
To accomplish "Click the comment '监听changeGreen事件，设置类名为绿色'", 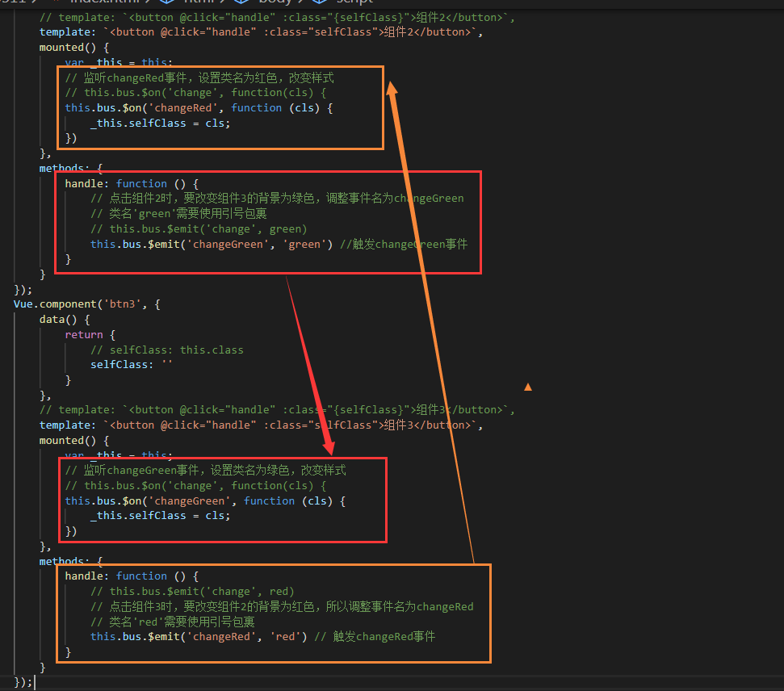I will [206, 471].
